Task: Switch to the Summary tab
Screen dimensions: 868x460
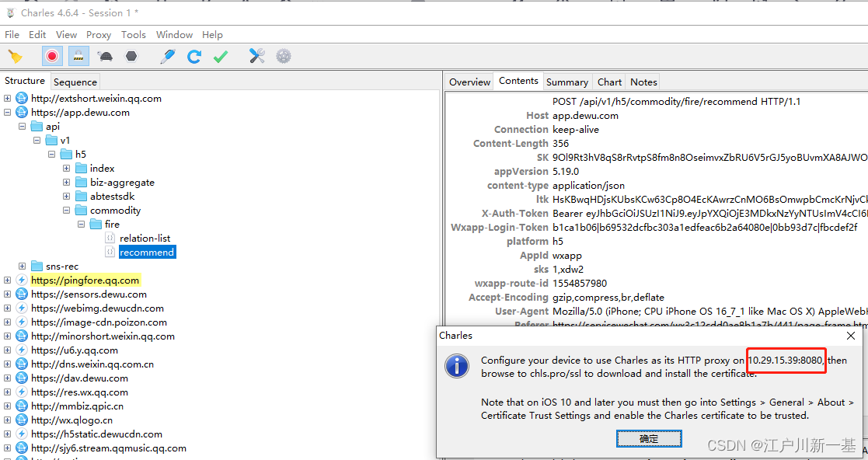Action: pos(566,82)
